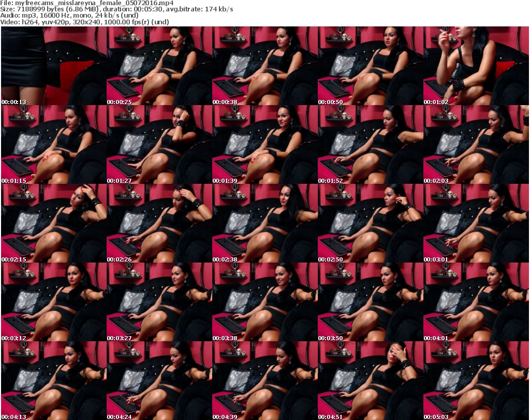Select the thumbnail frame at 00:03:01

476,224
